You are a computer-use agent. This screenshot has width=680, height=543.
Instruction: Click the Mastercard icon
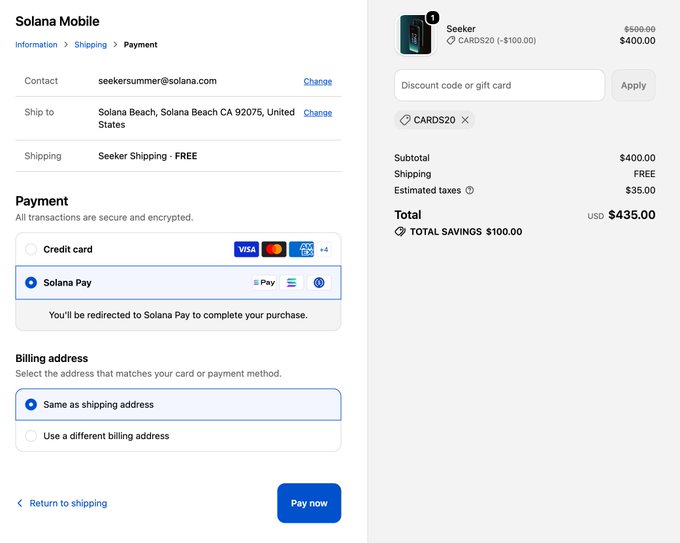274,249
